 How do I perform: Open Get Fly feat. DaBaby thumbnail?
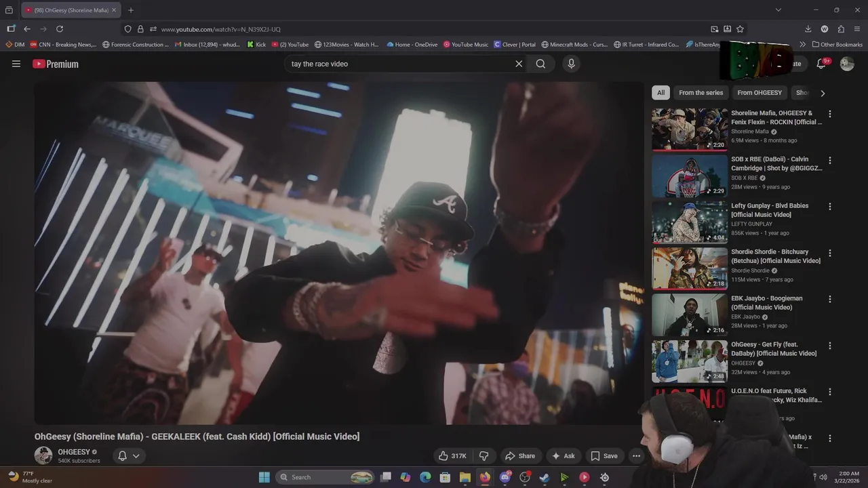pos(690,361)
